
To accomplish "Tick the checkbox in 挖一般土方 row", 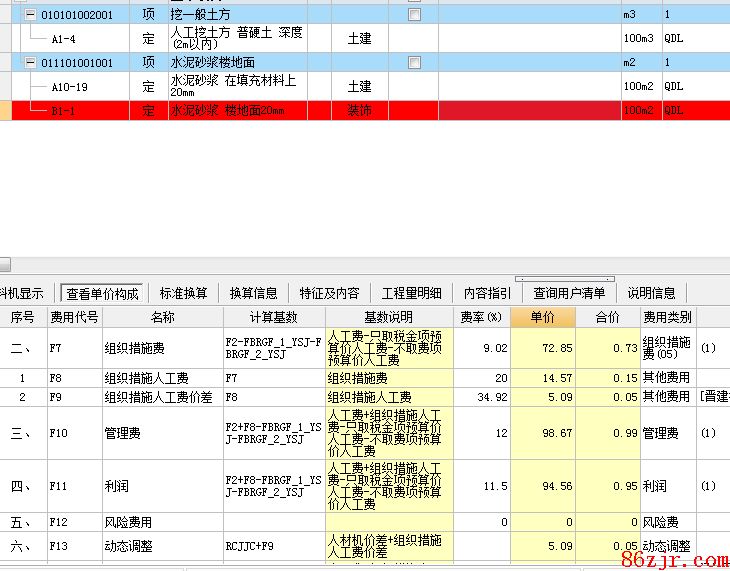I will tap(415, 15).
